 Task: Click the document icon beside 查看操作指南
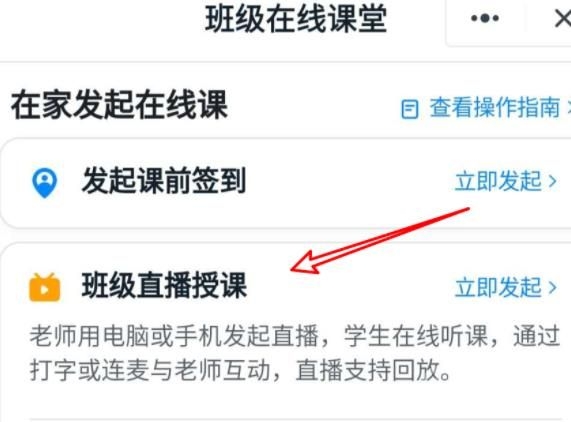click(x=410, y=109)
